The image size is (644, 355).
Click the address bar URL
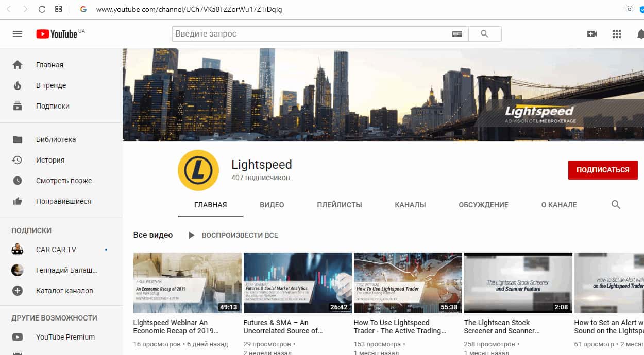coord(189,10)
